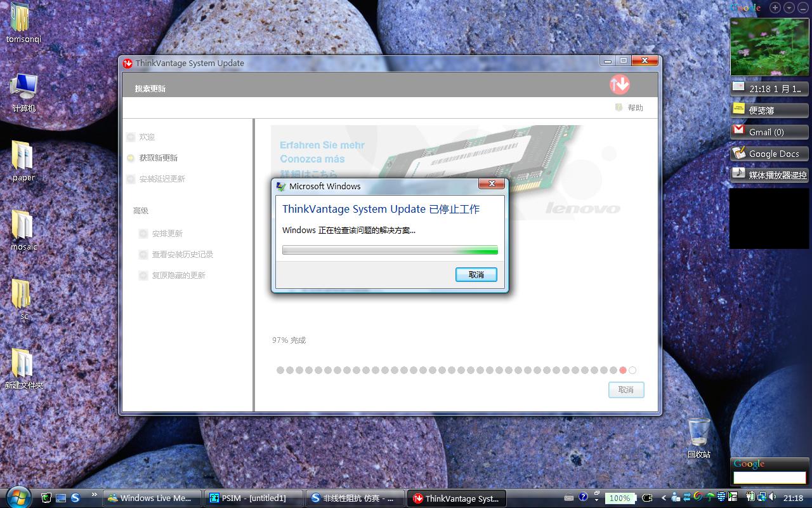The image size is (812, 508).
Task: Click the flower photo gadget thumbnail
Action: [x=769, y=47]
